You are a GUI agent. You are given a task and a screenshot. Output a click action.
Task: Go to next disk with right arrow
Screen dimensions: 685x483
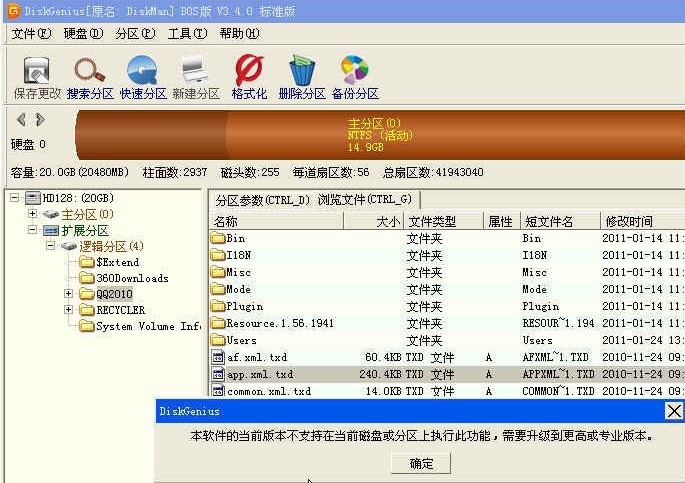[x=40, y=119]
